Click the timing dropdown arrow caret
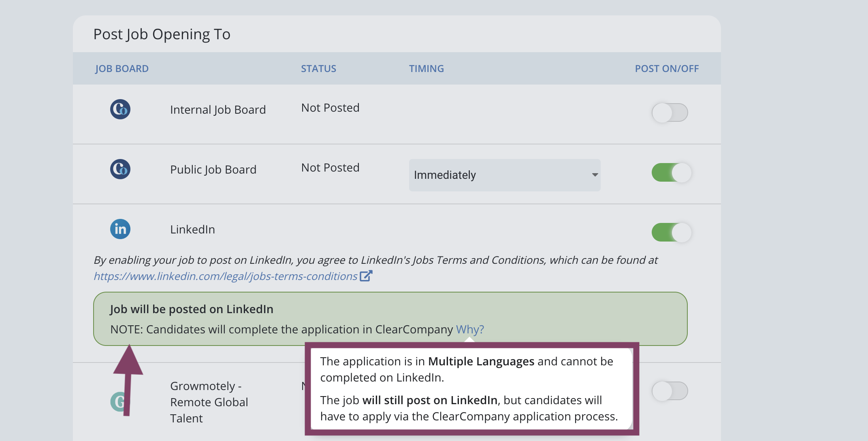The width and height of the screenshot is (868, 441). click(x=595, y=175)
